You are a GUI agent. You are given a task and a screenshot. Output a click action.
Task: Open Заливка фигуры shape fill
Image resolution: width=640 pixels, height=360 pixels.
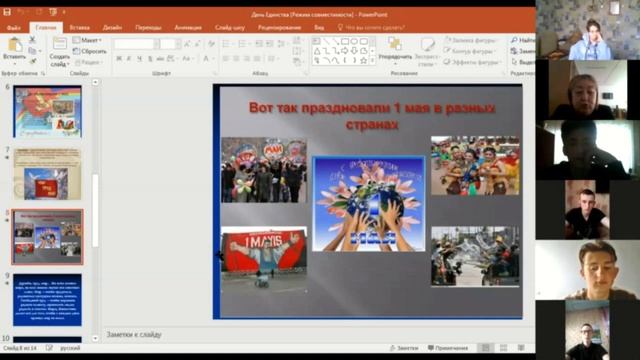(470, 40)
